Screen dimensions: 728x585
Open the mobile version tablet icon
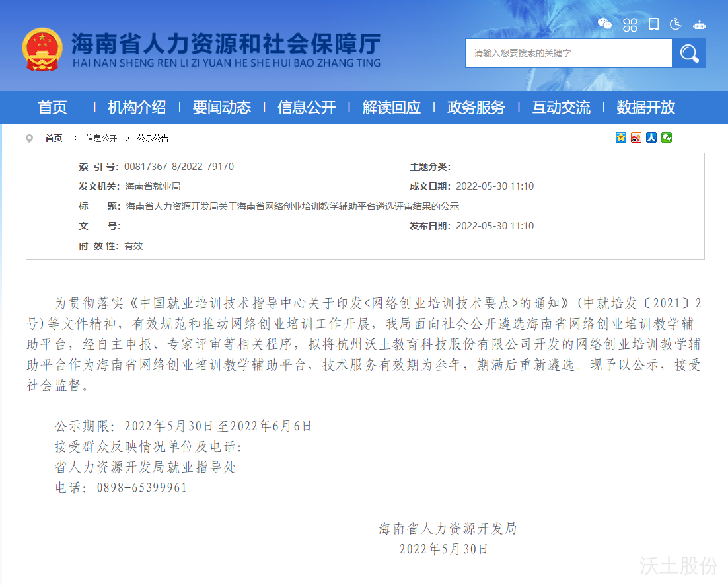click(x=653, y=24)
